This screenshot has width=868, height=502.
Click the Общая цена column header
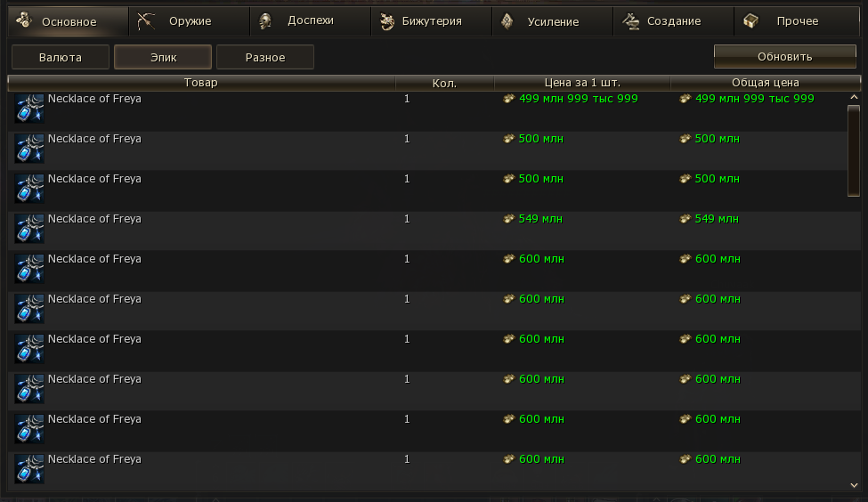[x=758, y=83]
